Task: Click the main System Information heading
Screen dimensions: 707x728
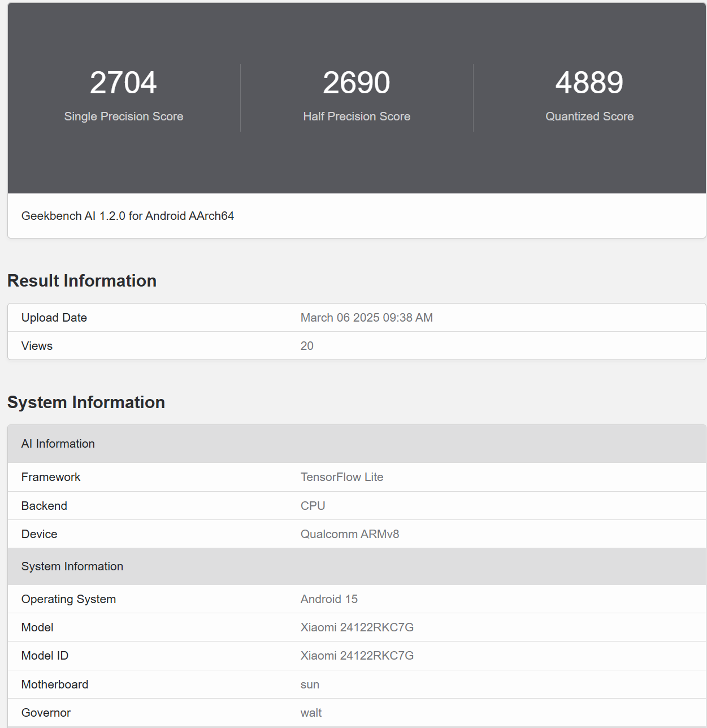Action: point(86,402)
